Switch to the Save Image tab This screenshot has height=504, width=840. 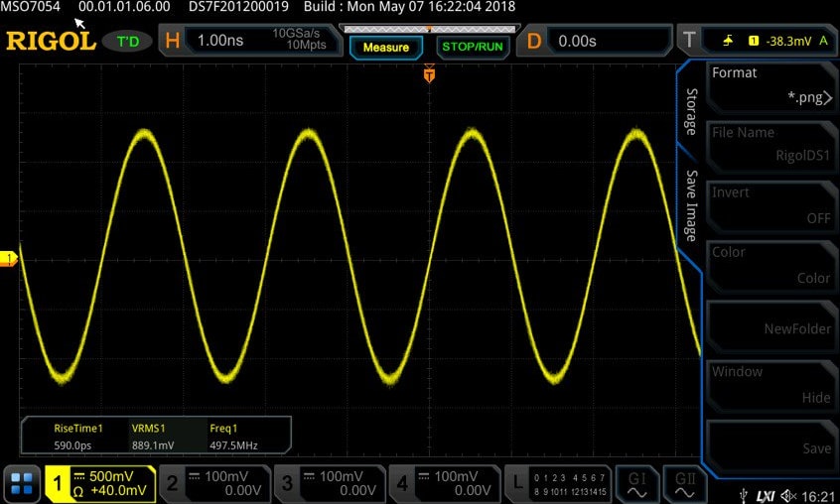click(692, 205)
